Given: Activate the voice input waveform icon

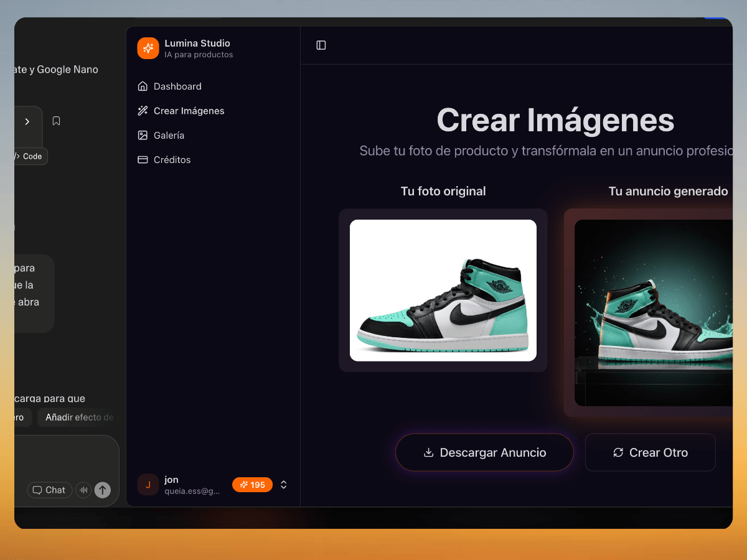Looking at the screenshot, I should click(x=83, y=490).
